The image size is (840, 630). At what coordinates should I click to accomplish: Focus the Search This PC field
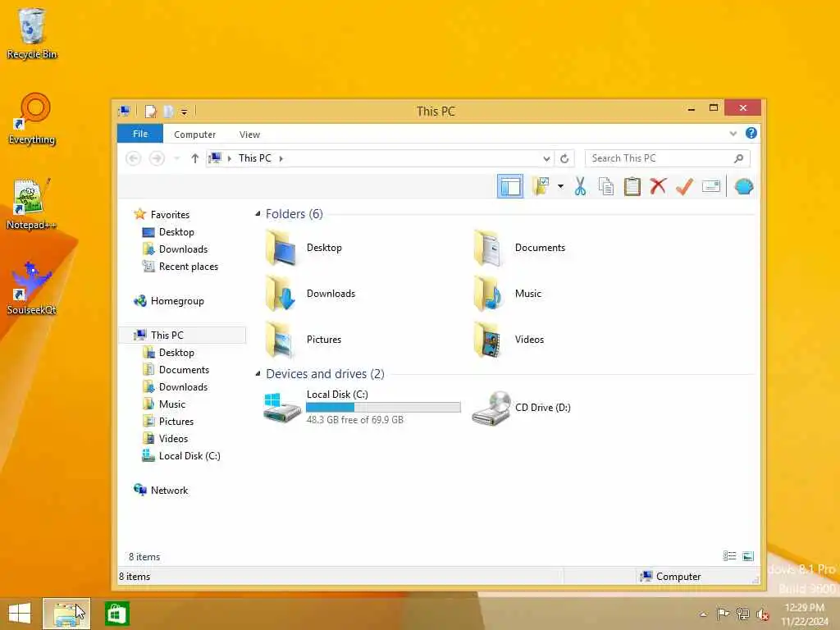[667, 158]
